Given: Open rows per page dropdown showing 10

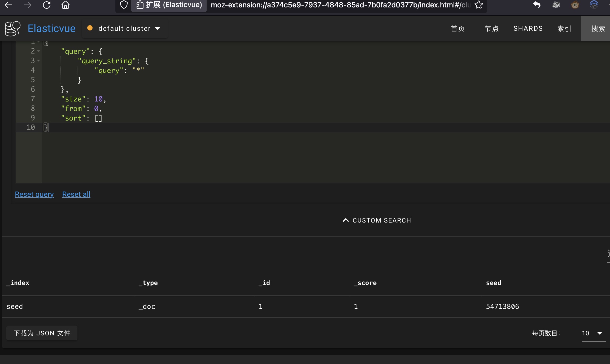Looking at the screenshot, I should click(593, 333).
